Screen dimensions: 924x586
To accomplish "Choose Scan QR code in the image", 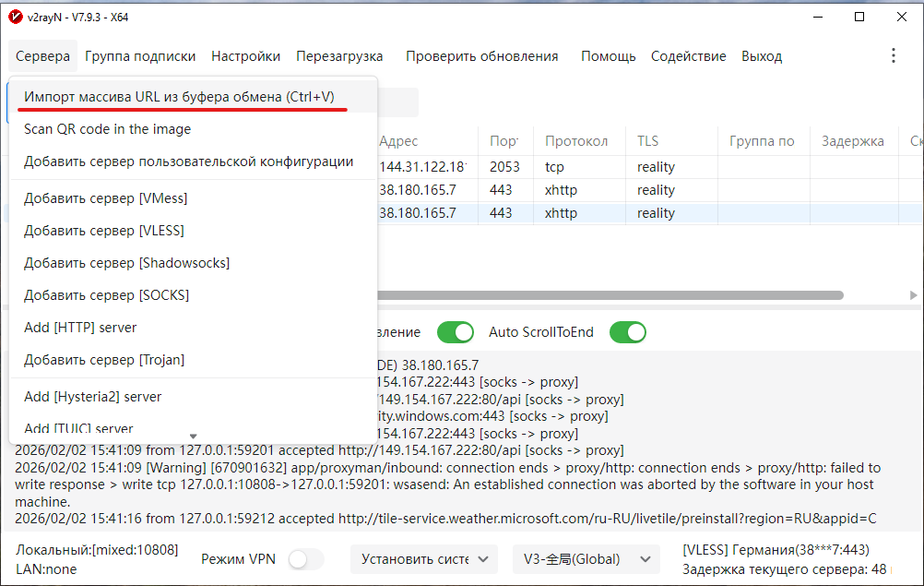I will [x=194, y=129].
